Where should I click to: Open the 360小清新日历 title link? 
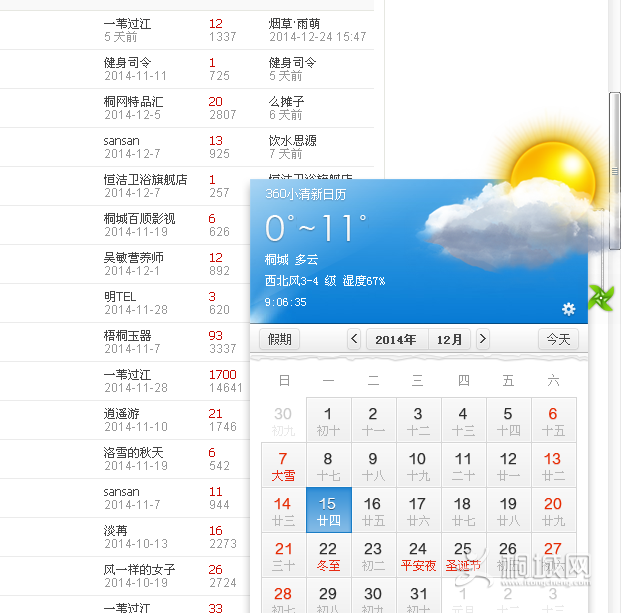pyautogui.click(x=305, y=194)
